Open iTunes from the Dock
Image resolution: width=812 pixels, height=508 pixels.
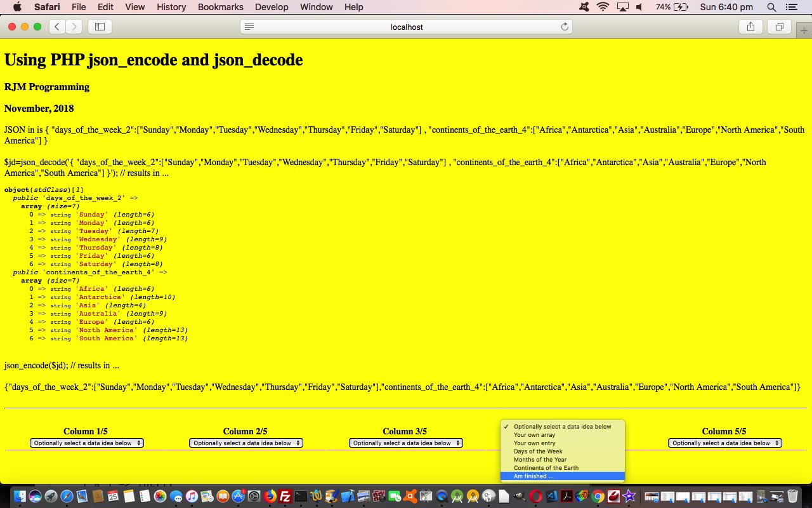[190, 497]
